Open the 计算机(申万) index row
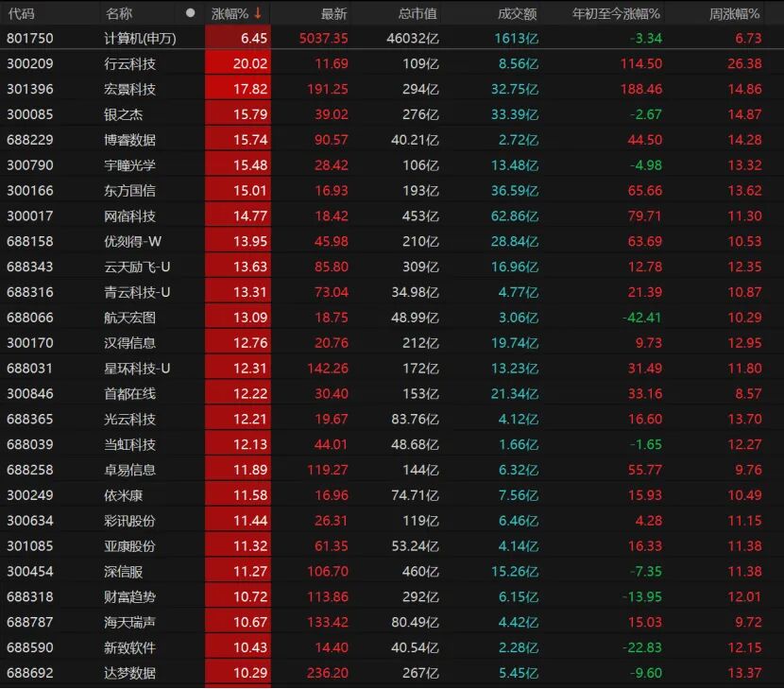This screenshot has height=689, width=784. [x=140, y=38]
